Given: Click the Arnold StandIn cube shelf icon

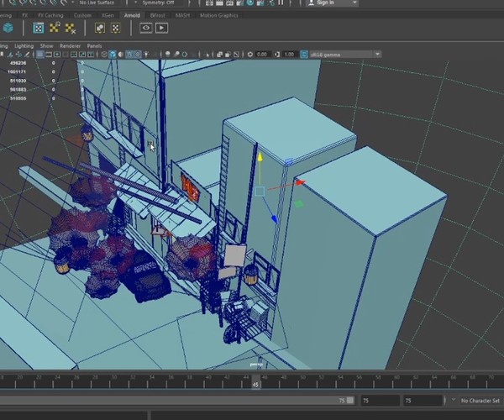Looking at the screenshot, I should tap(8, 28).
